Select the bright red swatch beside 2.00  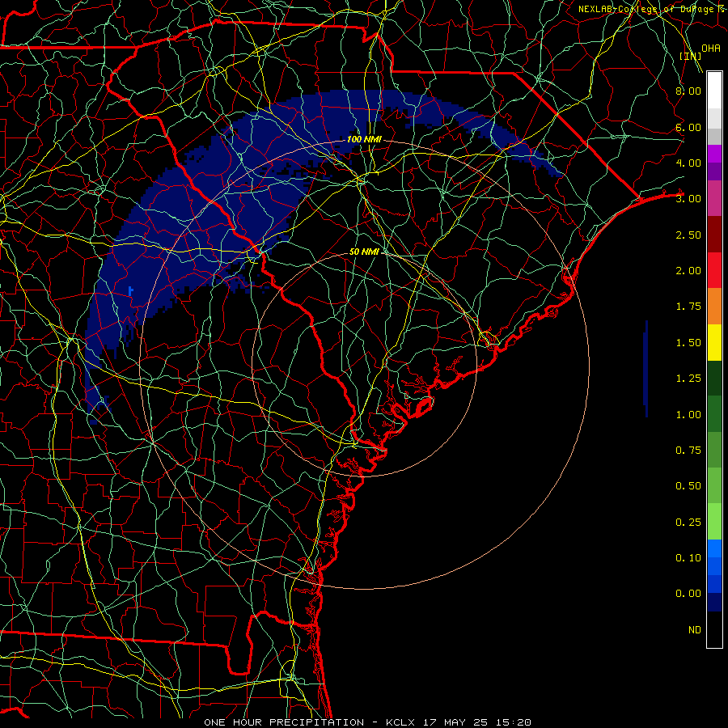point(714,270)
